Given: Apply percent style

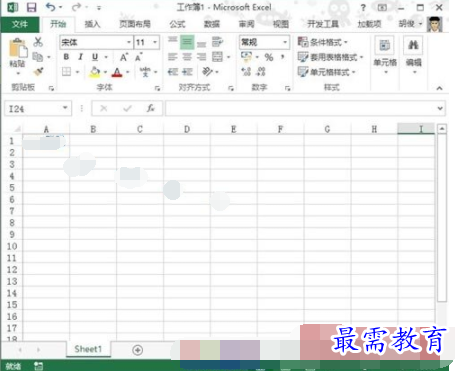Looking at the screenshot, I should [x=269, y=57].
